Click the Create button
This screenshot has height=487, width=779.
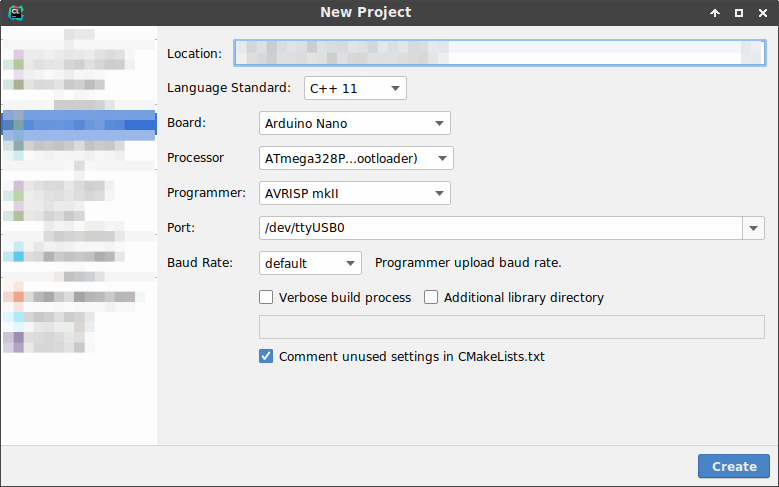(734, 466)
